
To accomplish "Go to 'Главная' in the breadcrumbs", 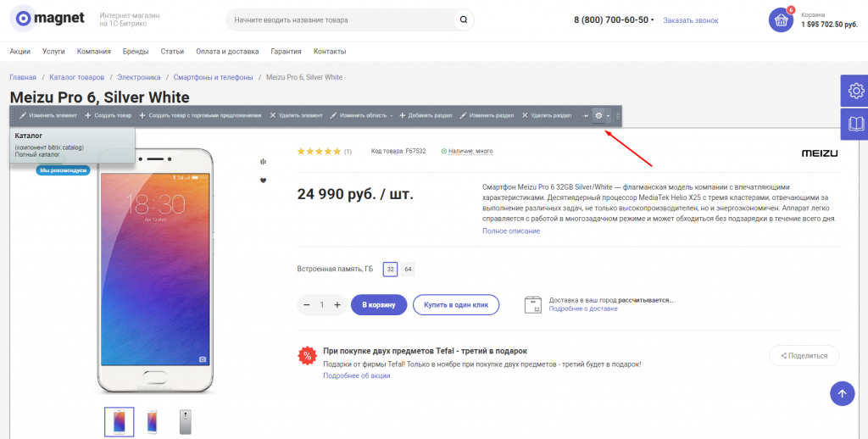I will point(23,77).
